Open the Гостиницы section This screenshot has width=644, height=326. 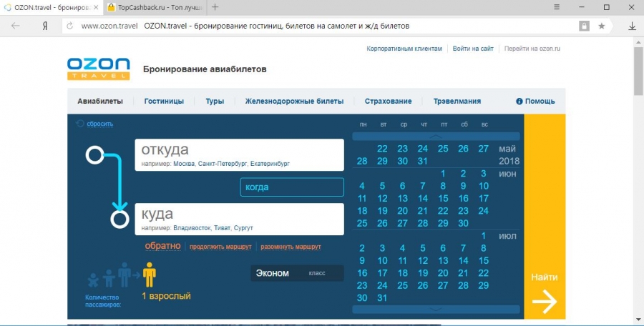[x=164, y=101]
